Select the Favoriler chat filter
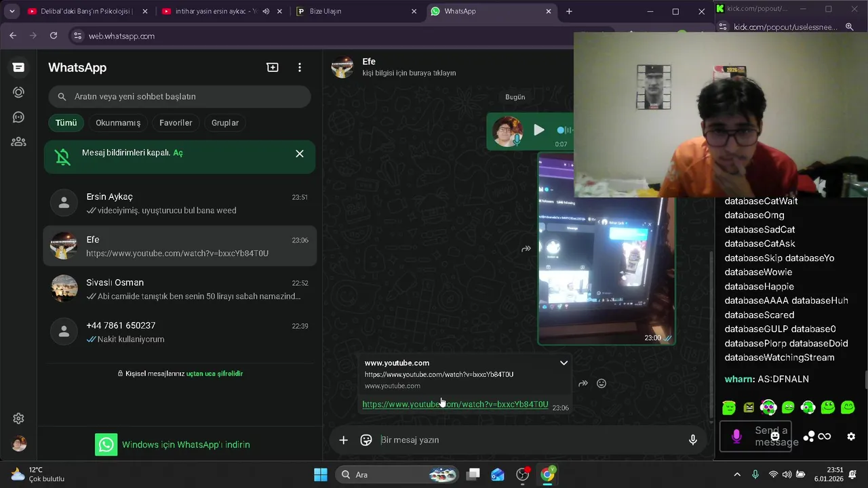This screenshot has width=868, height=488. point(176,123)
